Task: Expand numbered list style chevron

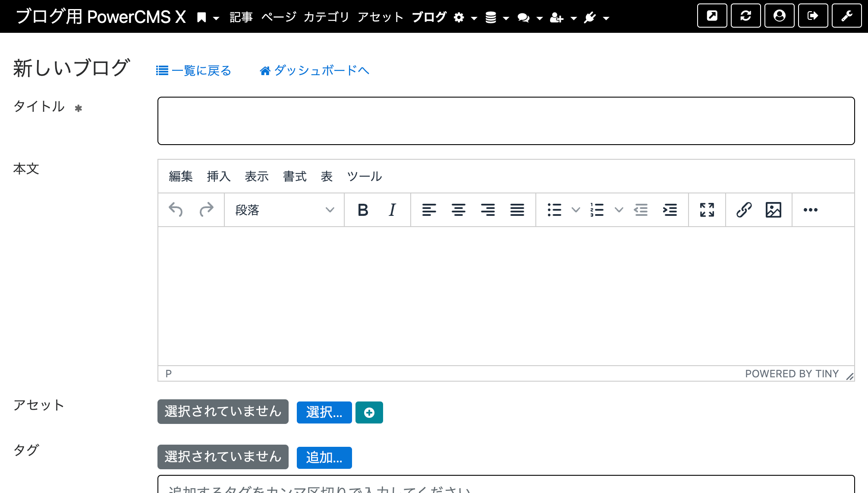Action: pyautogui.click(x=619, y=210)
